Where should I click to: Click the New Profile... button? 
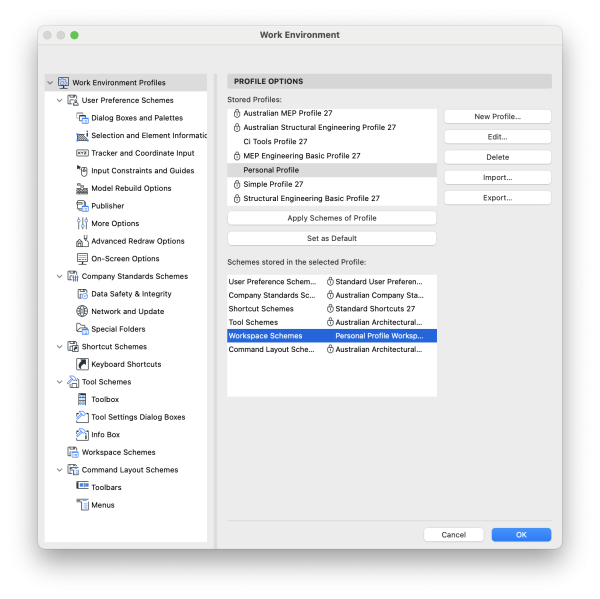pos(497,117)
